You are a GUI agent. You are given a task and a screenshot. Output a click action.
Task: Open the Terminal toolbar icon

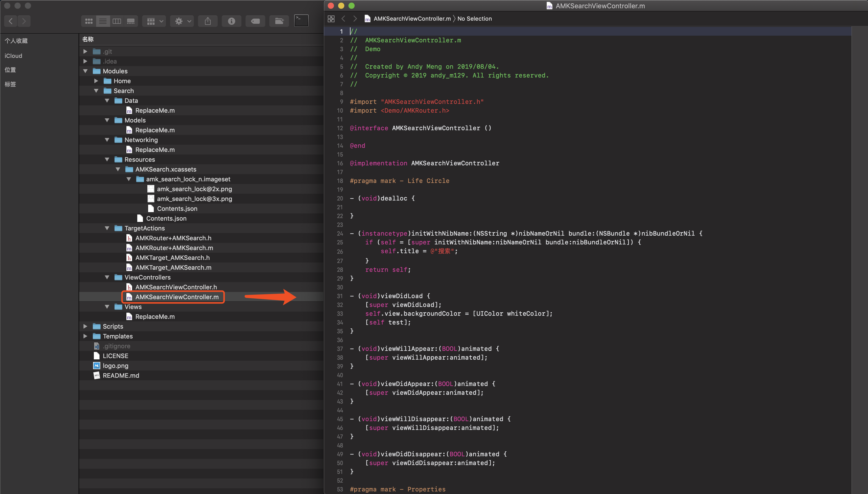(301, 20)
